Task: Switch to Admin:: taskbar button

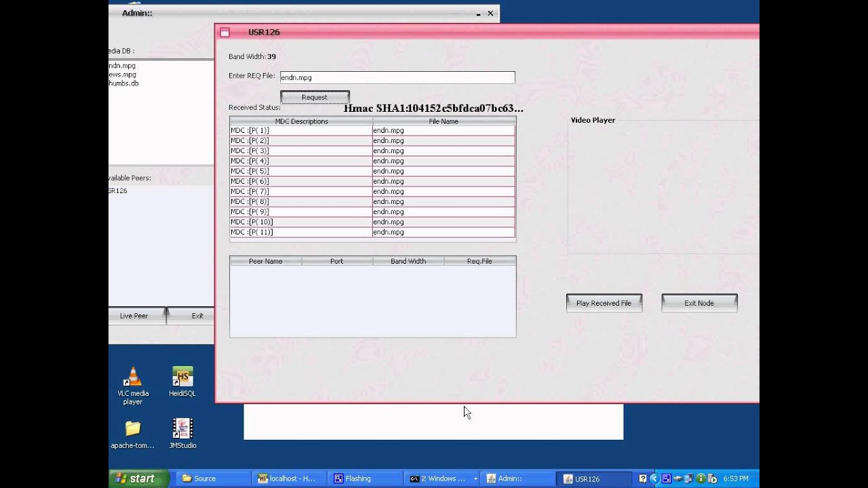Action: point(517,479)
